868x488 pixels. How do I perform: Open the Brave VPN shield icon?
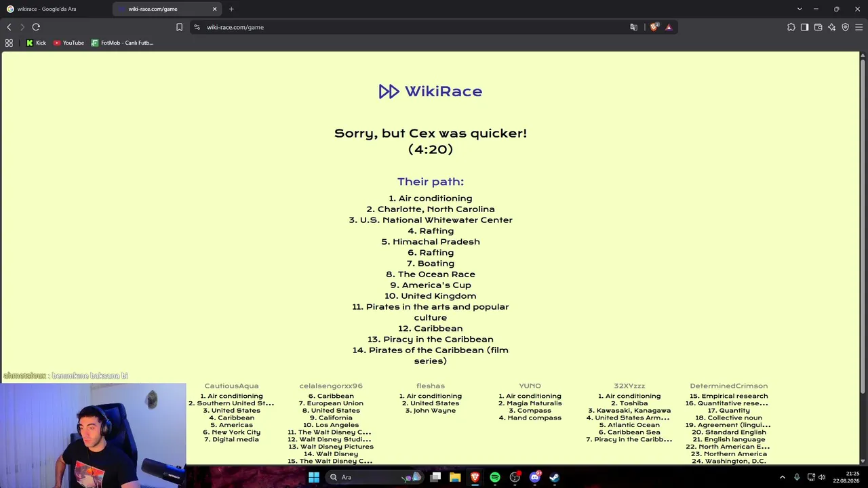(x=846, y=27)
